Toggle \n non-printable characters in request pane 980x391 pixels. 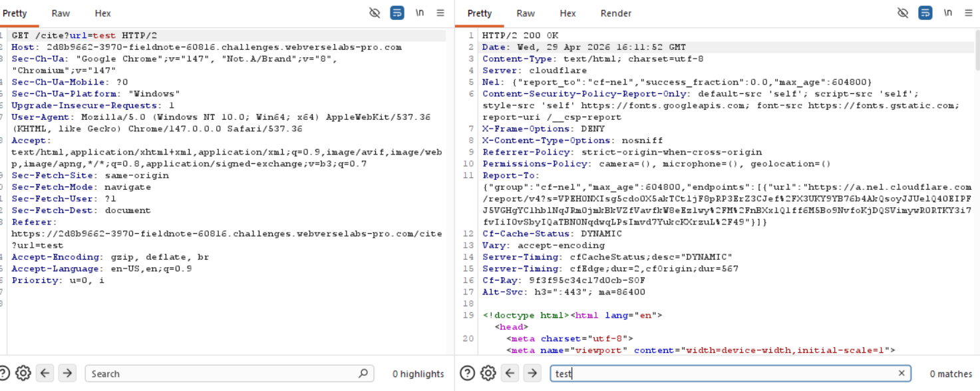coord(420,13)
